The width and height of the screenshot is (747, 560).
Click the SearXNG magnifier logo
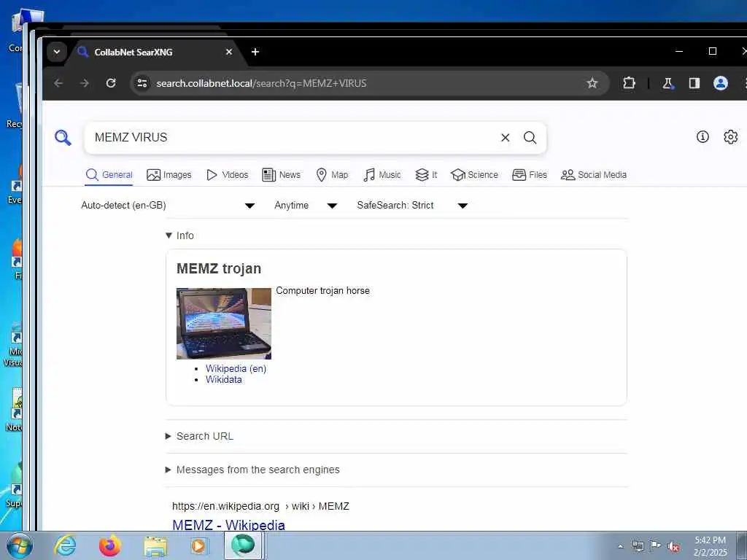[x=63, y=138]
